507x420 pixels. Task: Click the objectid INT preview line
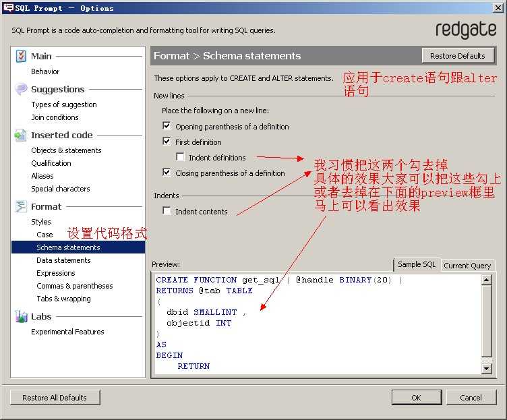click(199, 323)
